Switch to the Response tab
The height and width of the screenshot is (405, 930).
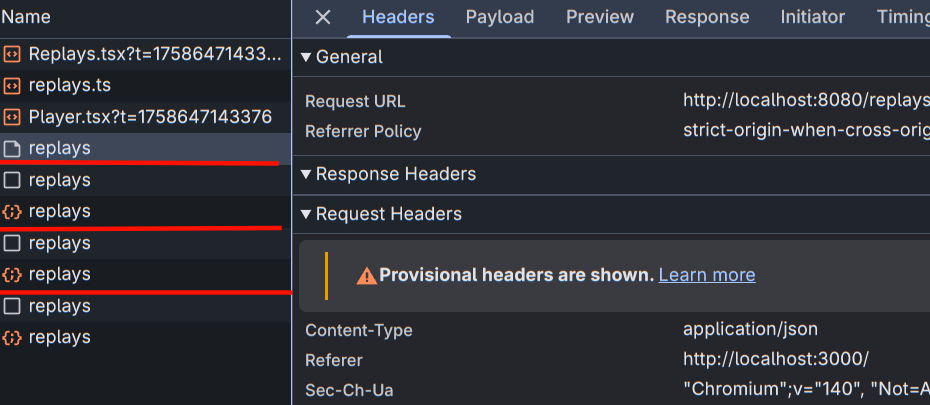706,17
